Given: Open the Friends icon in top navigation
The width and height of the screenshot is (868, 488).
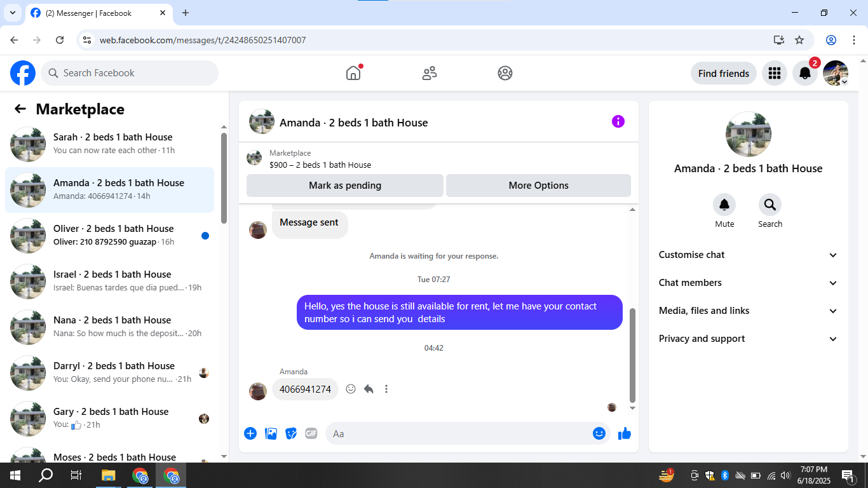Looking at the screenshot, I should pyautogui.click(x=430, y=73).
